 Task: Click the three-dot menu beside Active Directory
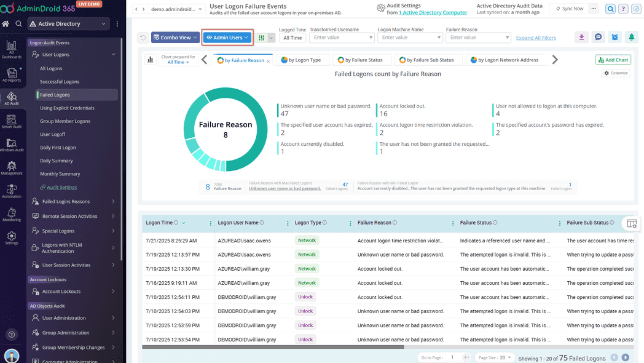[x=117, y=24]
